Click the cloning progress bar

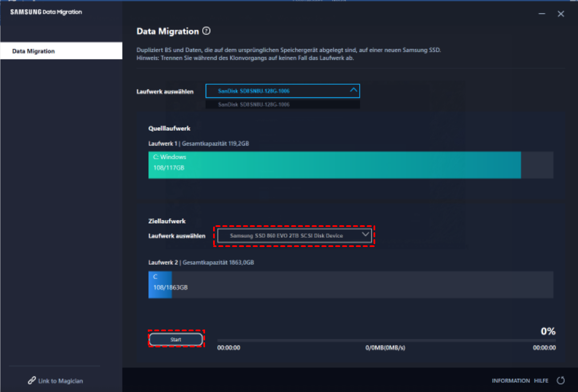point(386,340)
